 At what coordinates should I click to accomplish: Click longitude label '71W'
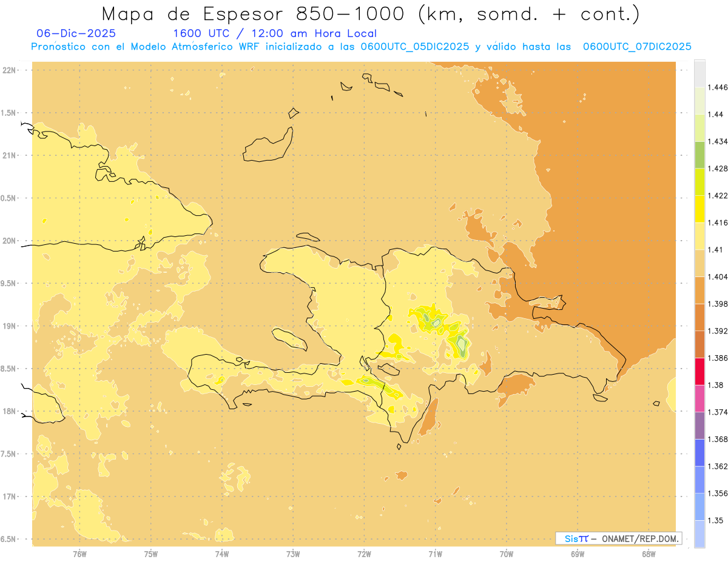point(435,554)
